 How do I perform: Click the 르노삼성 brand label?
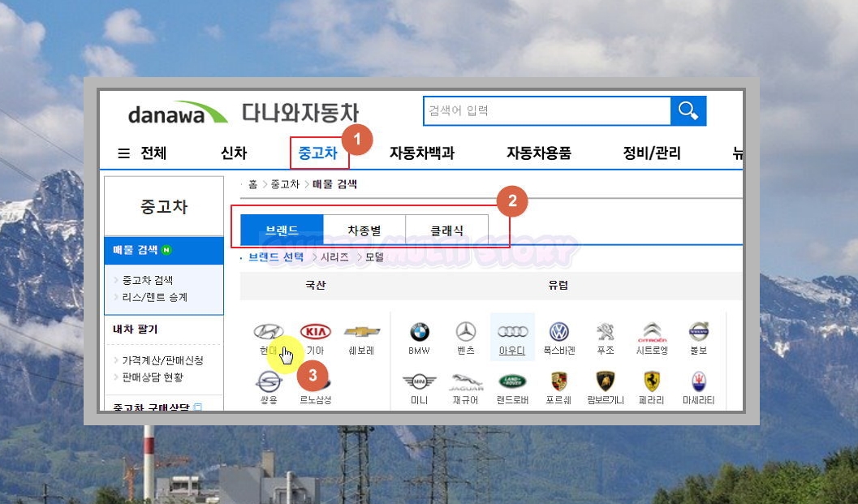coord(316,400)
